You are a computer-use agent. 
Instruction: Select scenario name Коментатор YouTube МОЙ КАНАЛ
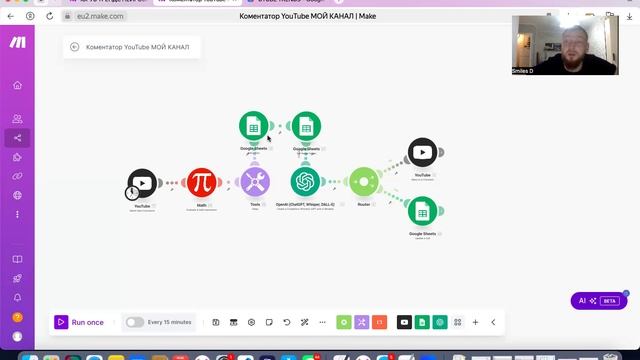click(138, 47)
